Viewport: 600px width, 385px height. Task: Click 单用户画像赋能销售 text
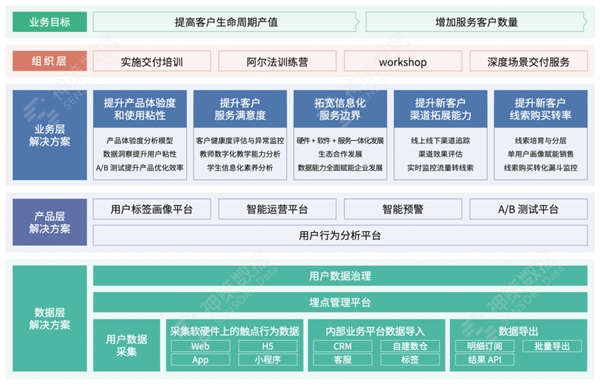(x=541, y=154)
